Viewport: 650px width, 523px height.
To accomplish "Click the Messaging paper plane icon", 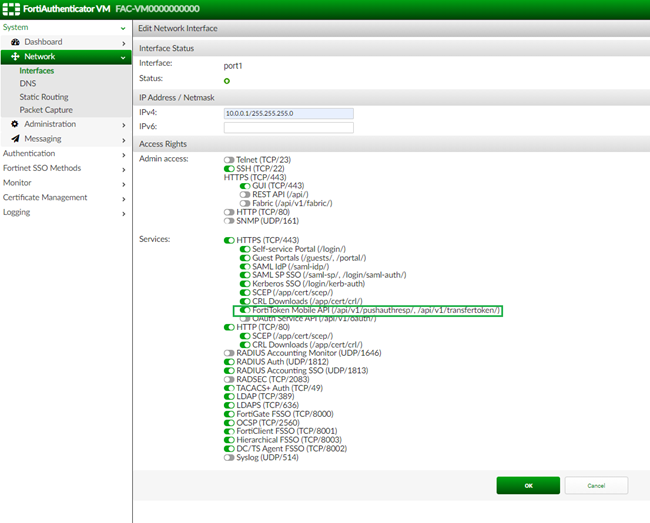I will pos(16,139).
